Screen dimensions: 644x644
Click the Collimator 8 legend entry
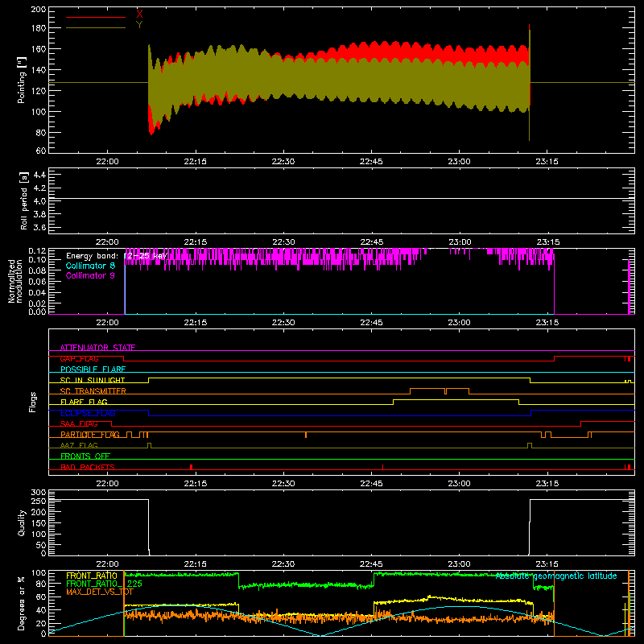click(x=90, y=266)
